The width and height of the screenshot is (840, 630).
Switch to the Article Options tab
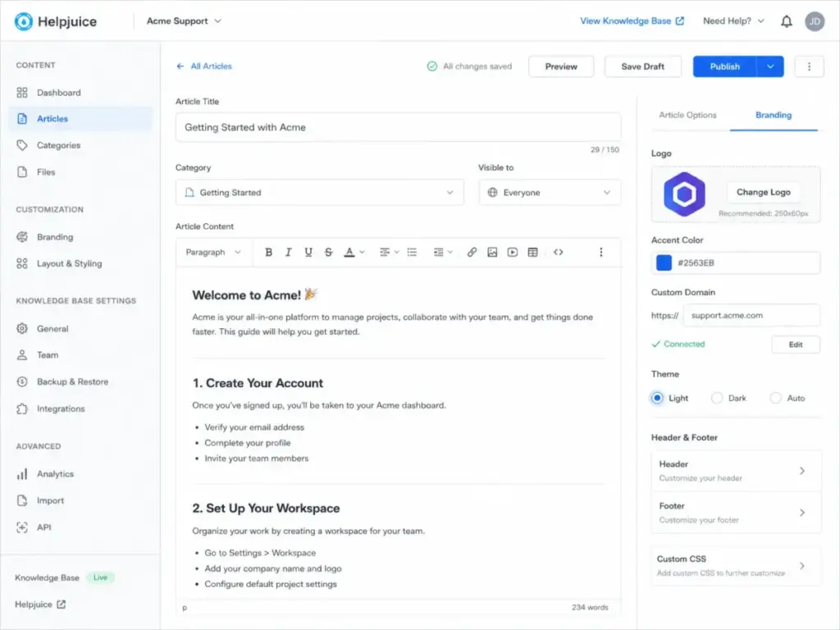687,115
